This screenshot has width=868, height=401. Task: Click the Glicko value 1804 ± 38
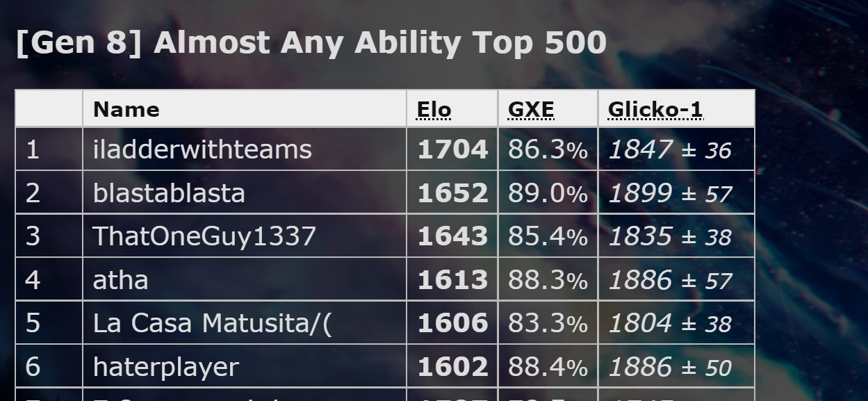(x=670, y=323)
